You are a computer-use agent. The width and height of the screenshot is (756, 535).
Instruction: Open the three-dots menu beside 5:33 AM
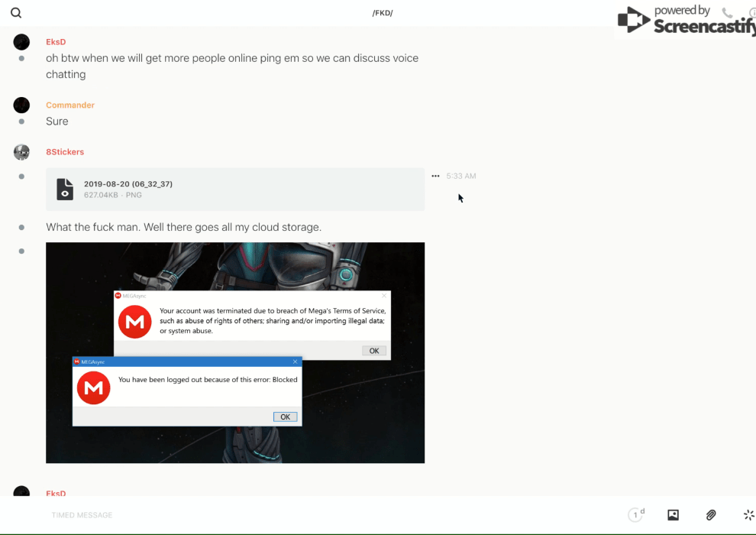pyautogui.click(x=435, y=176)
